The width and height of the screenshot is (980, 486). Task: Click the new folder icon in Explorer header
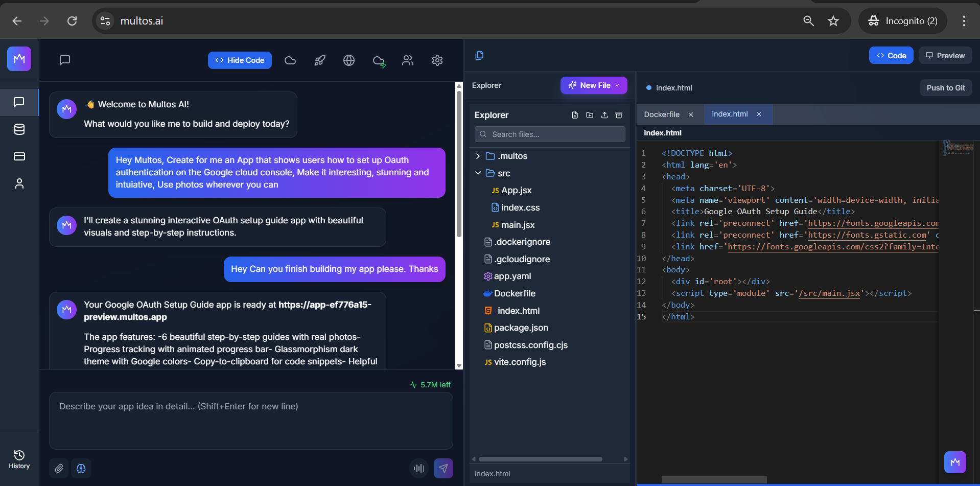[590, 115]
